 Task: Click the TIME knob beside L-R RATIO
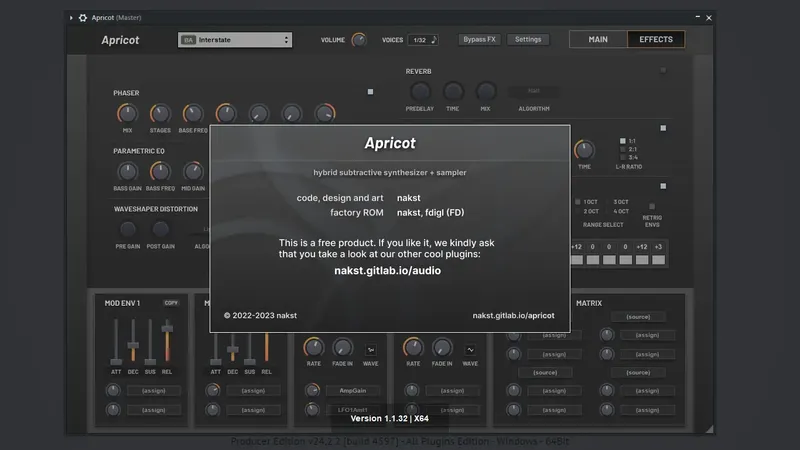tap(584, 150)
